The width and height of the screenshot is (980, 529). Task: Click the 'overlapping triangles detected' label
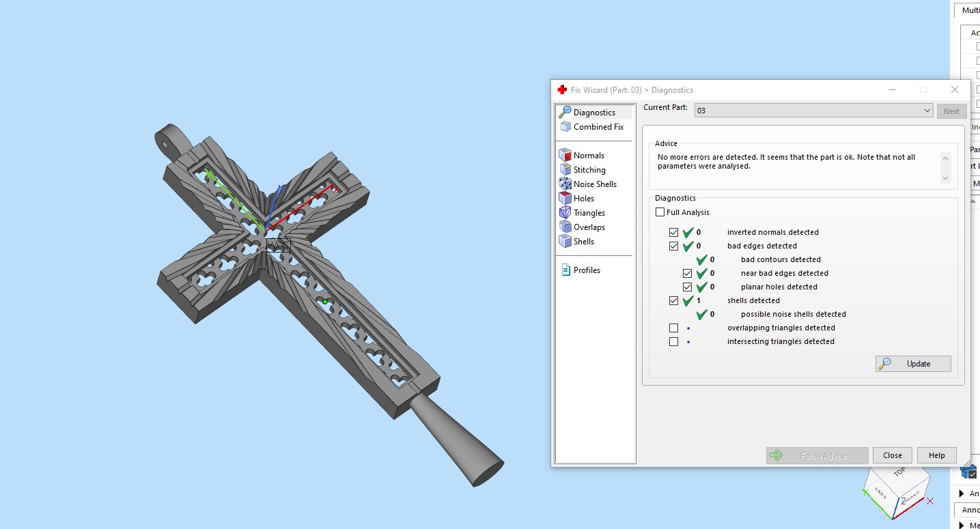[781, 328]
